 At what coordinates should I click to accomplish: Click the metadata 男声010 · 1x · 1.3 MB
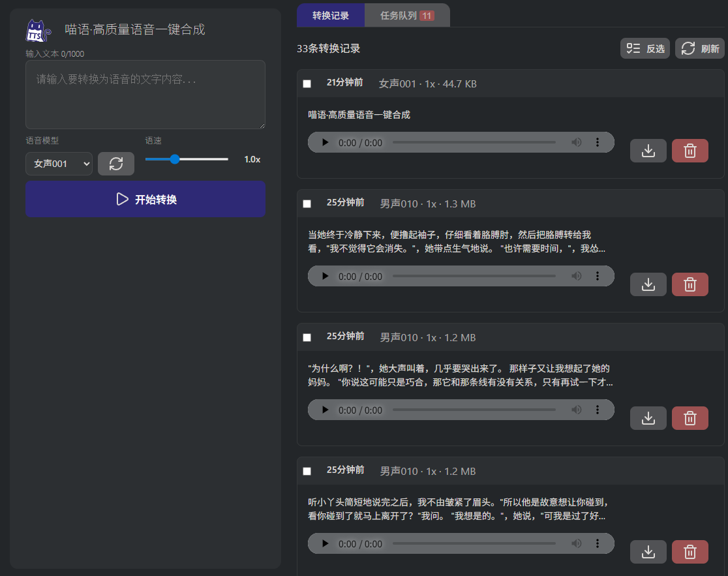click(x=428, y=204)
